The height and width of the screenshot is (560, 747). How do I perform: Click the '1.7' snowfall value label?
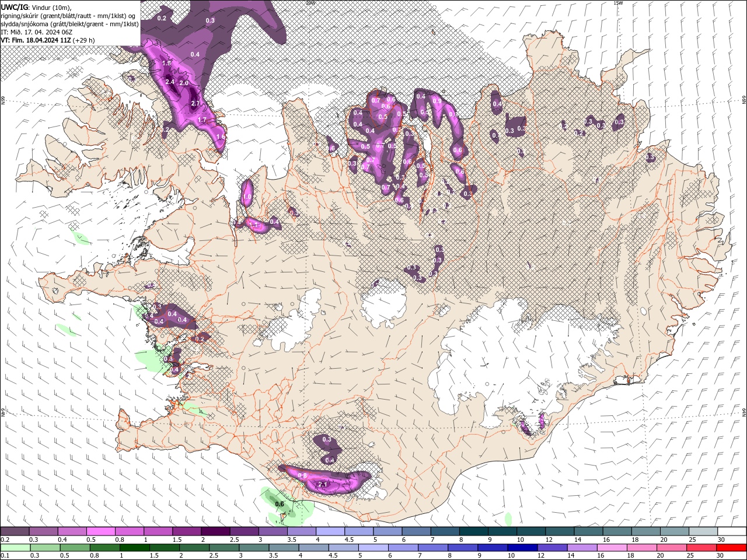tap(203, 120)
